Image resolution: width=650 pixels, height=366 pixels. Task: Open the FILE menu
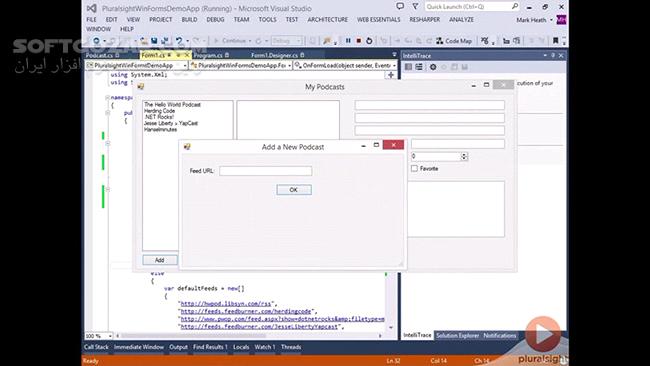coord(92,19)
